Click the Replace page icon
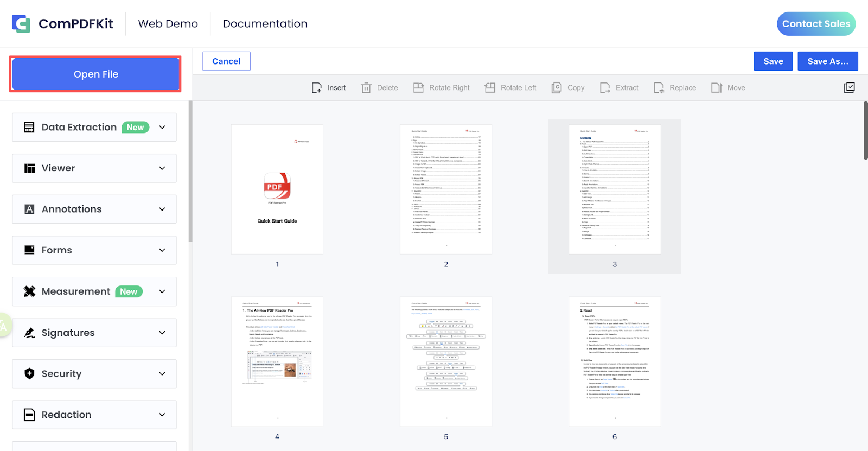The image size is (868, 451). coord(659,88)
